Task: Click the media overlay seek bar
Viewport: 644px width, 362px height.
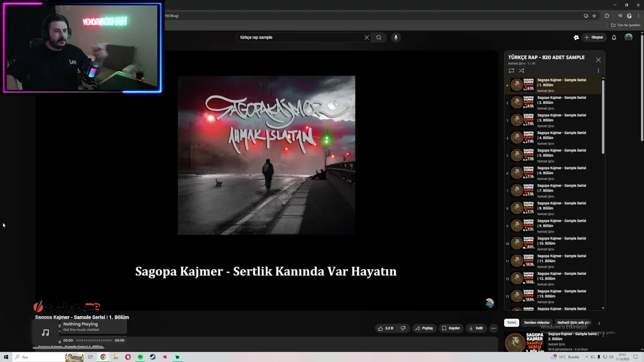Action: (94, 340)
